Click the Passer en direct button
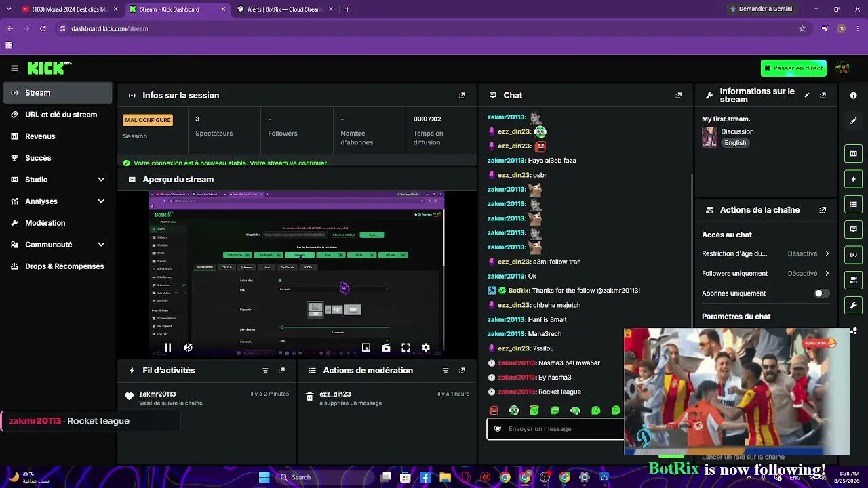 coord(793,68)
